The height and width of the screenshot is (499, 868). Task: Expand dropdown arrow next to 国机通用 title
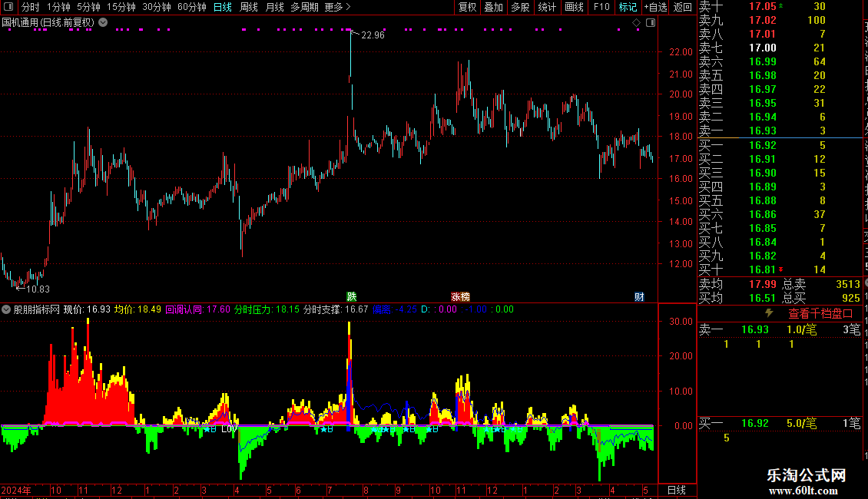103,22
